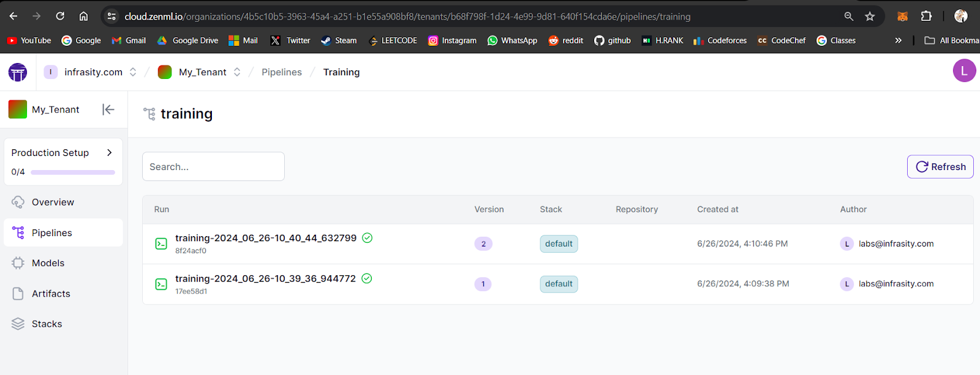Bookmark this page with star icon
This screenshot has width=980, height=375.
870,17
